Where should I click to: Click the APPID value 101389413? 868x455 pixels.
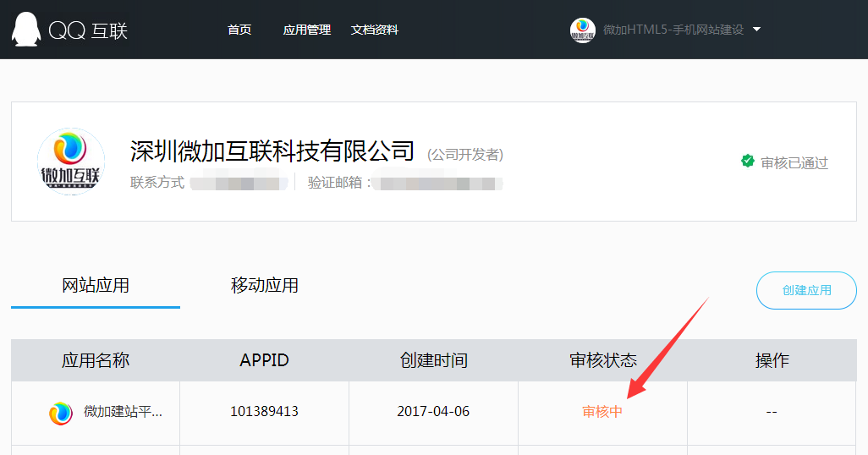tap(264, 412)
